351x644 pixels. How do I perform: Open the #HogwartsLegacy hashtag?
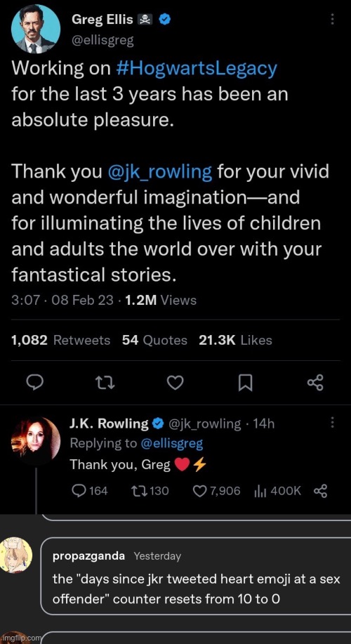point(197,69)
